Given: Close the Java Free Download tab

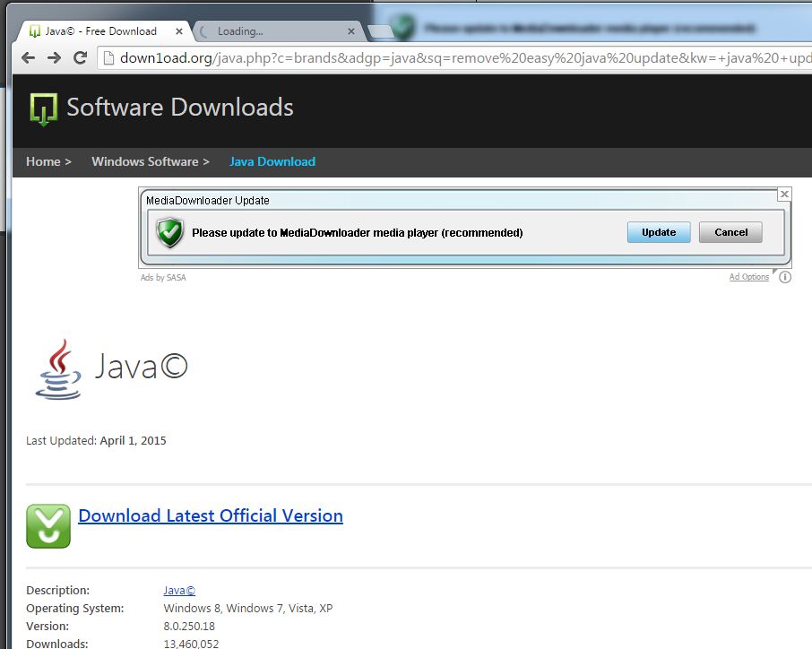Looking at the screenshot, I should [178, 31].
